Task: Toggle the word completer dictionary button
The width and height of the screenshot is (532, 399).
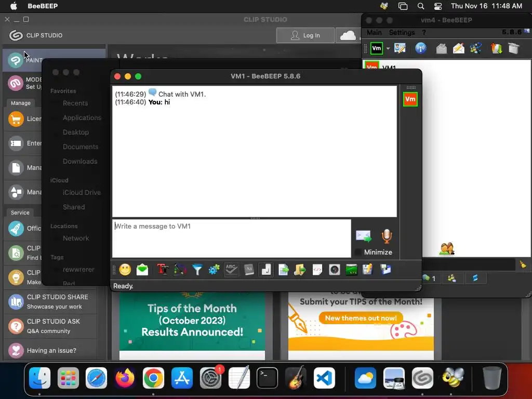Action: coord(249,270)
